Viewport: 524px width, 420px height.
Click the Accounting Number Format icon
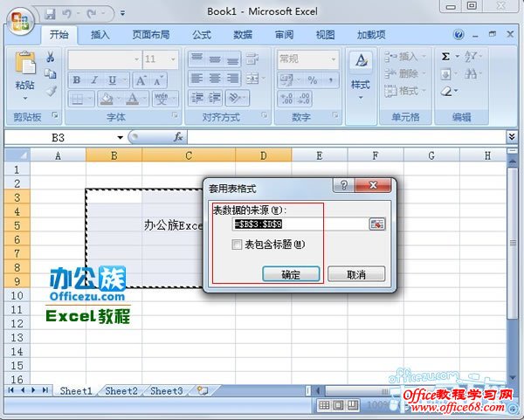tap(286, 80)
